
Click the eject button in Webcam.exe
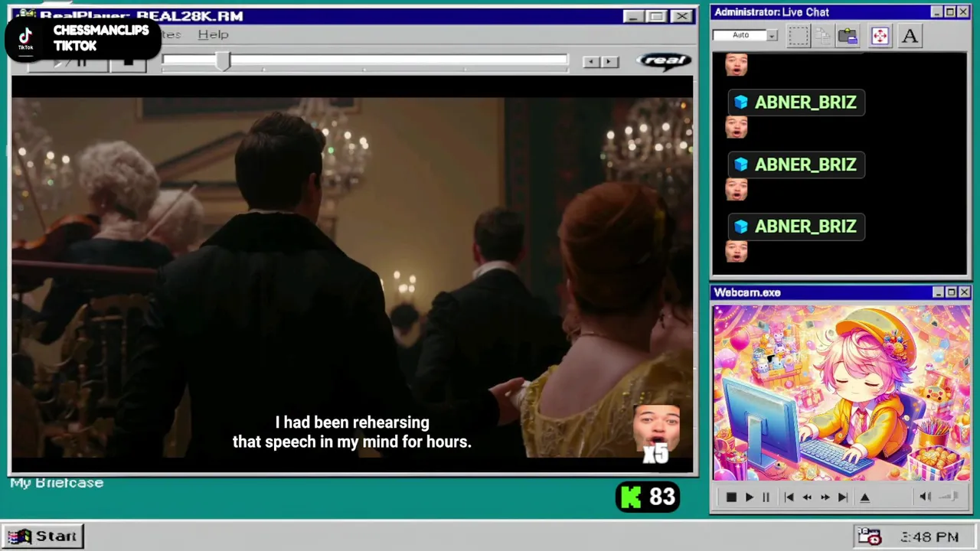(x=865, y=497)
